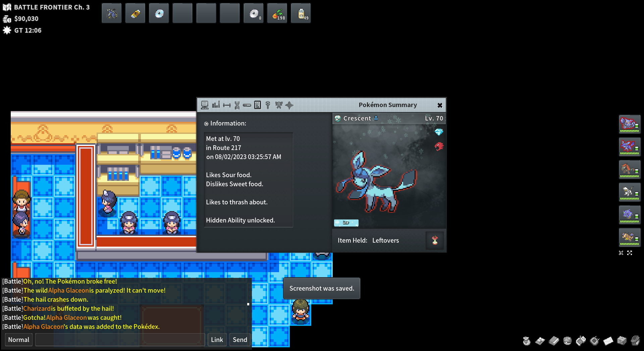The width and height of the screenshot is (644, 351).
Task: Open the moves pill-shaped tab
Action: click(x=247, y=105)
